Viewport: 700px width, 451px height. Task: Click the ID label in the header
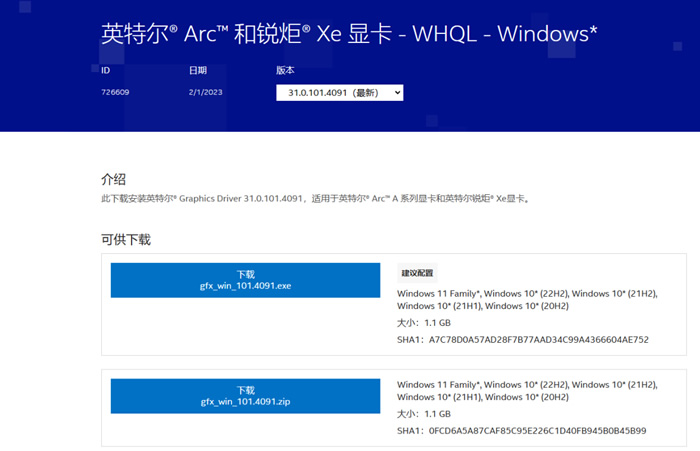(105, 70)
